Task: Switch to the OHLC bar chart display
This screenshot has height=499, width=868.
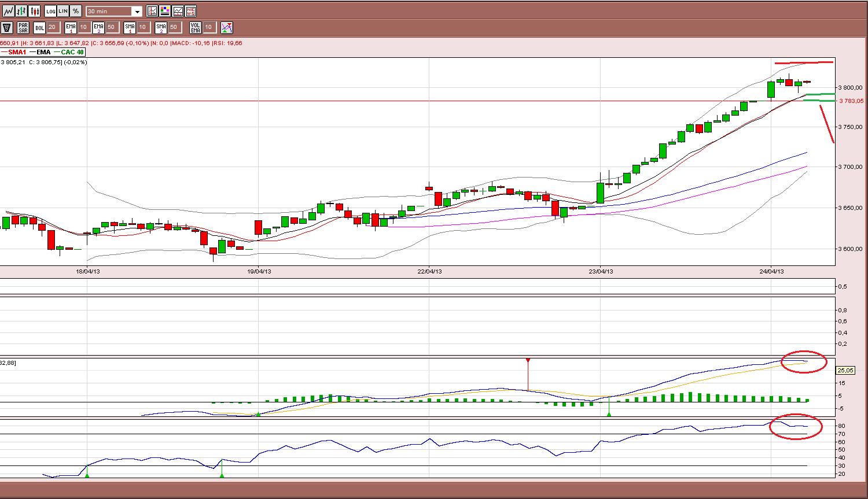Action: pyautogui.click(x=21, y=11)
